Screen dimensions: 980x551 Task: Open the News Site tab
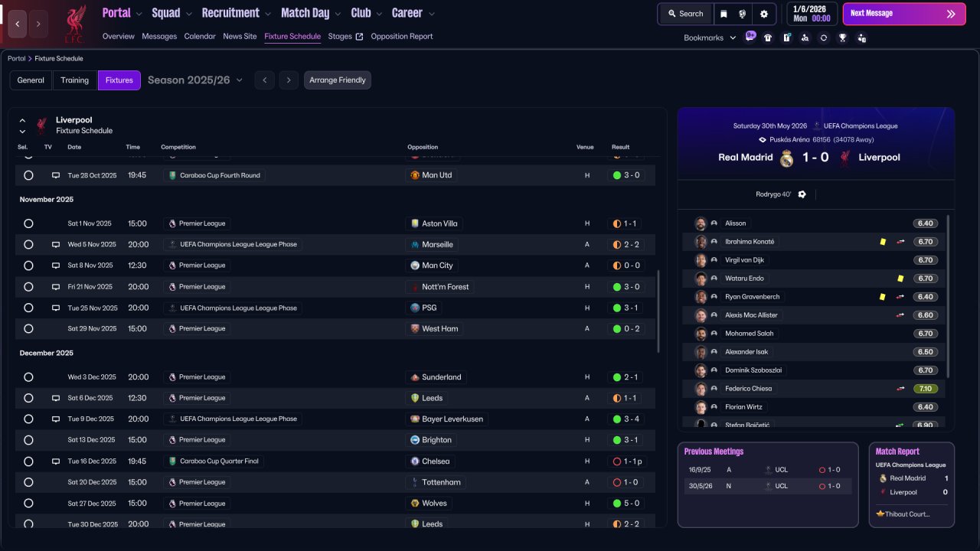pos(240,37)
